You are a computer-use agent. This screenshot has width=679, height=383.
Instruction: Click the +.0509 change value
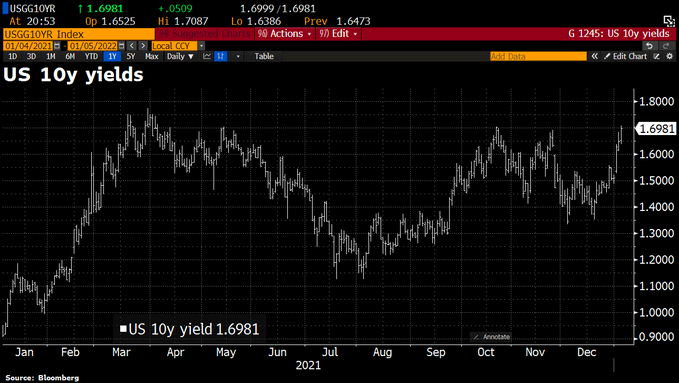tap(175, 8)
